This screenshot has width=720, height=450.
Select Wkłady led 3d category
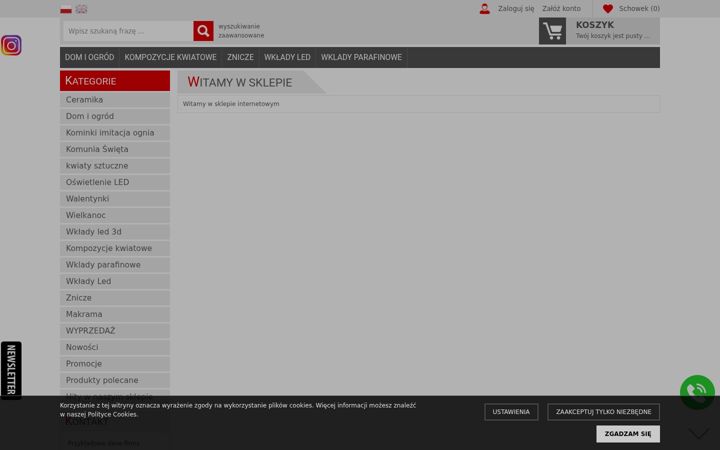coord(115,232)
